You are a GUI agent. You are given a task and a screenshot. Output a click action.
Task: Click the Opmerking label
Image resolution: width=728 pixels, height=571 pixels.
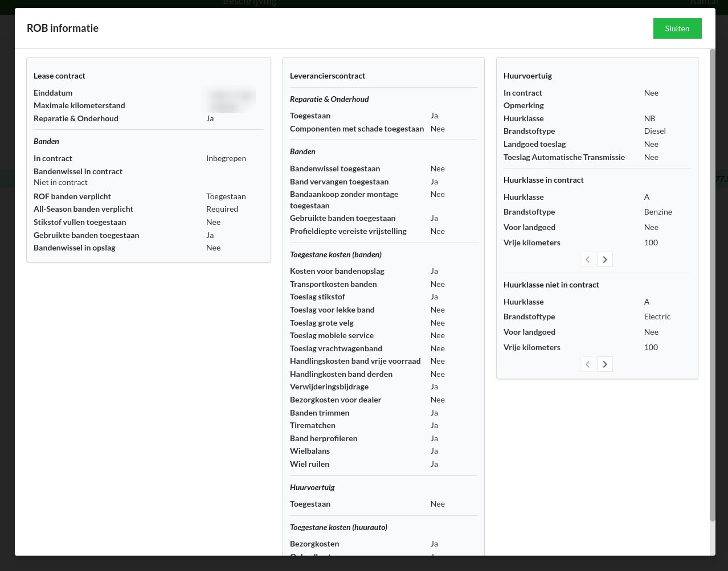523,105
